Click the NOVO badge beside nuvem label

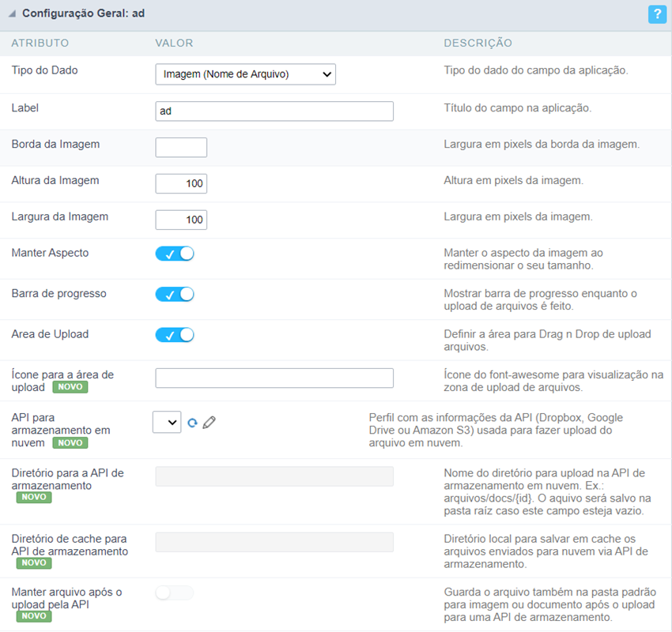[x=70, y=443]
